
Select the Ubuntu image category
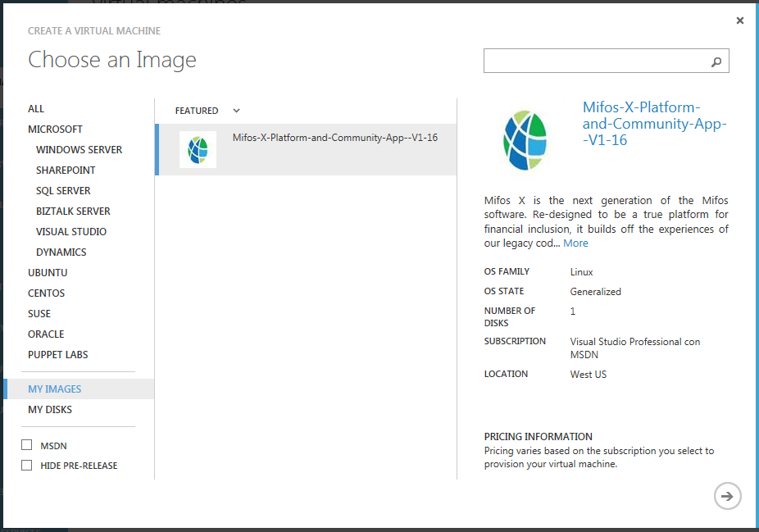click(48, 273)
